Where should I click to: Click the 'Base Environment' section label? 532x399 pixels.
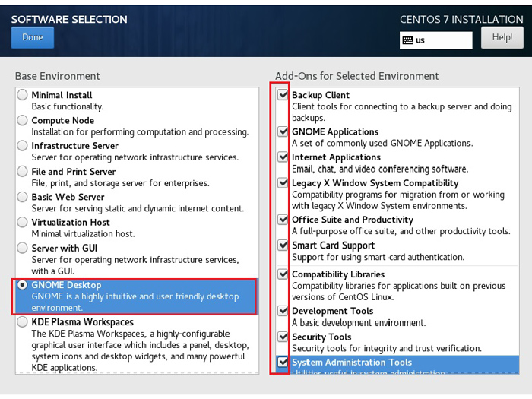pos(57,76)
